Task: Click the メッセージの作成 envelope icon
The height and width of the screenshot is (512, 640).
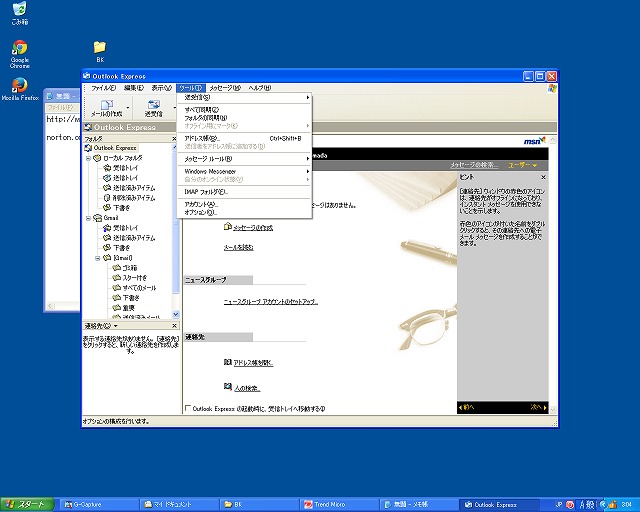Action: 228,227
